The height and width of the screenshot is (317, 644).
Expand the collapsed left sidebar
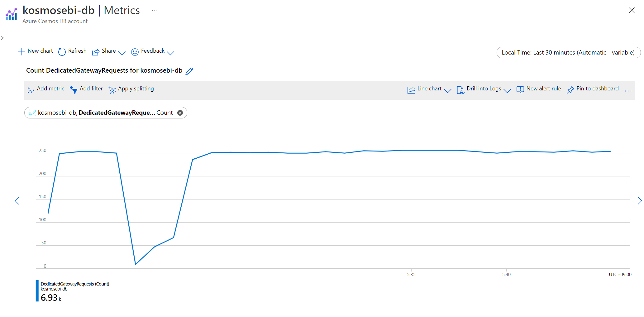coord(3,38)
